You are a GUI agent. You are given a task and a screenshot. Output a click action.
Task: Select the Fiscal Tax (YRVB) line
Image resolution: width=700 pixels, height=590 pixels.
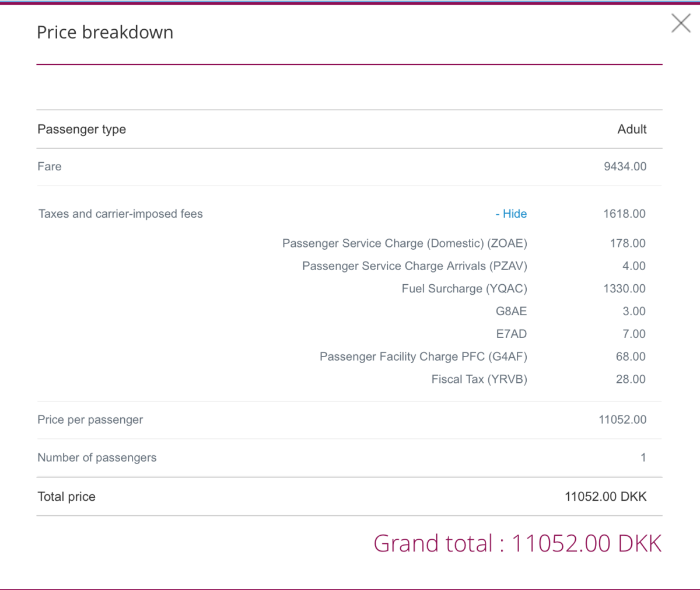point(479,379)
